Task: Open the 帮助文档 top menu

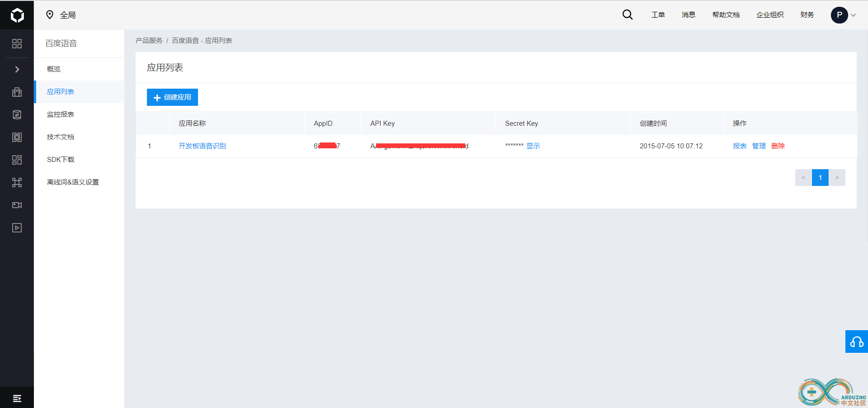Action: coord(726,14)
